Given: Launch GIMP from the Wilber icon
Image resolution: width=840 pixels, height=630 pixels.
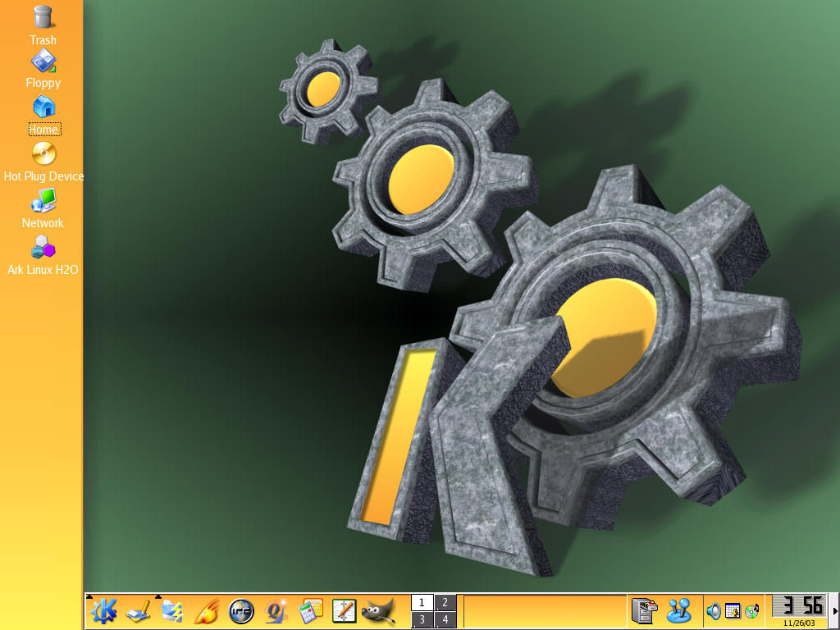Looking at the screenshot, I should point(378,611).
